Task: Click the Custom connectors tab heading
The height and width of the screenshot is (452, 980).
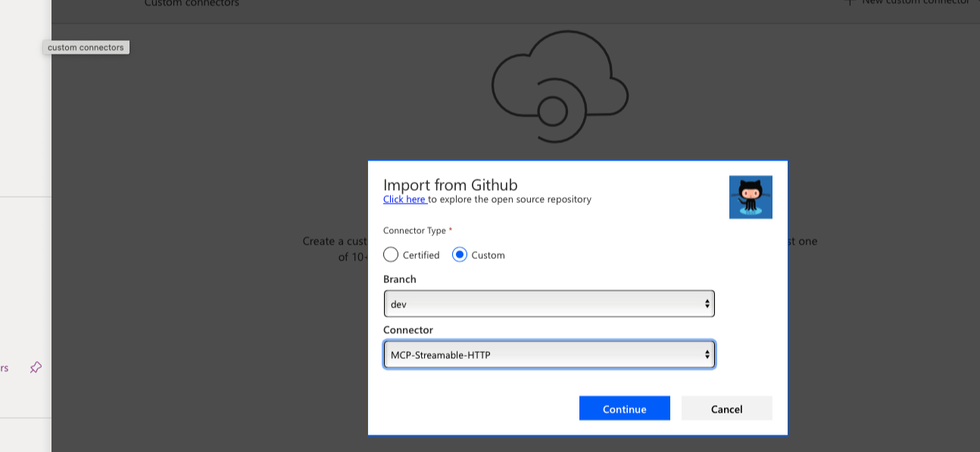Action: point(192,4)
